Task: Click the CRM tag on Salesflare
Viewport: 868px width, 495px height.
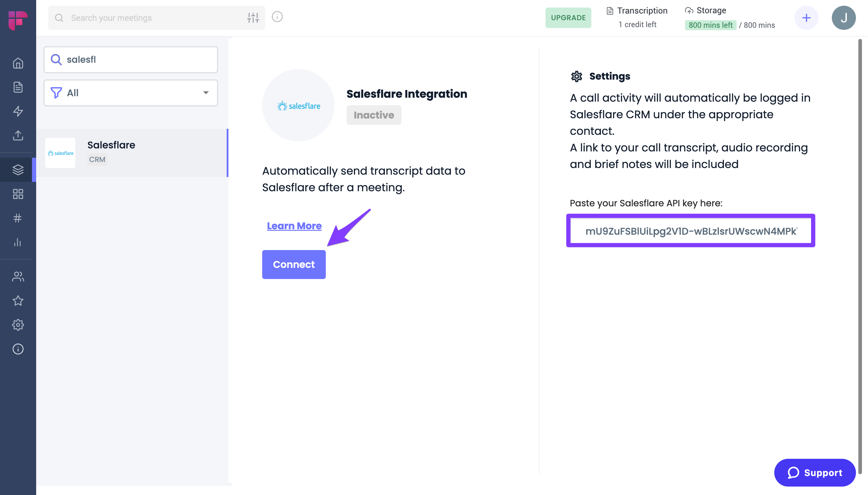Action: (x=97, y=160)
